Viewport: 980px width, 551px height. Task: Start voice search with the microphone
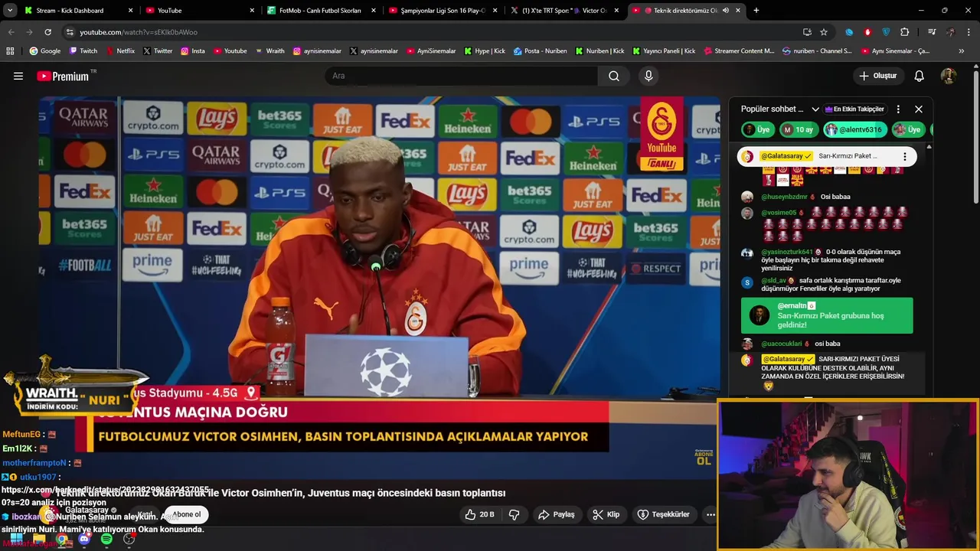pyautogui.click(x=648, y=76)
